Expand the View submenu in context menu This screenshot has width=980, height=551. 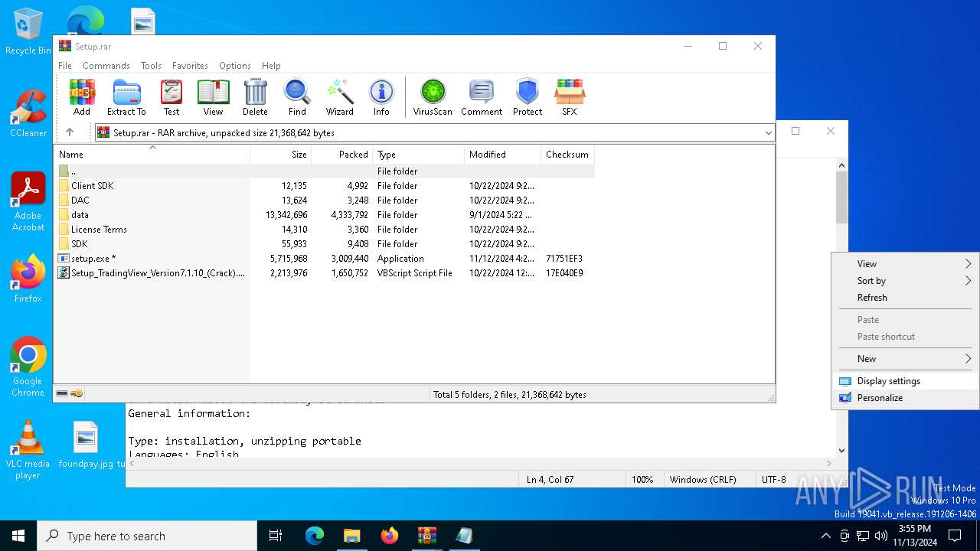(906, 264)
